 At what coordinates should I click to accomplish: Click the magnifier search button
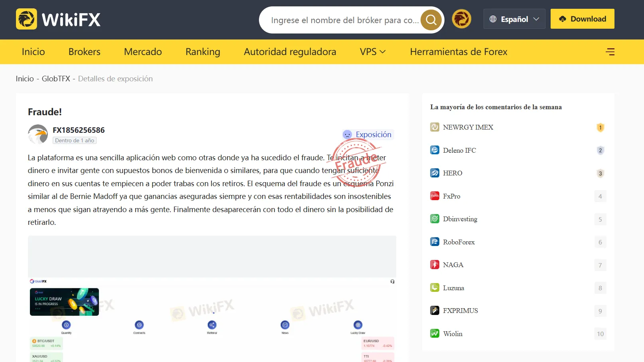coord(431,20)
